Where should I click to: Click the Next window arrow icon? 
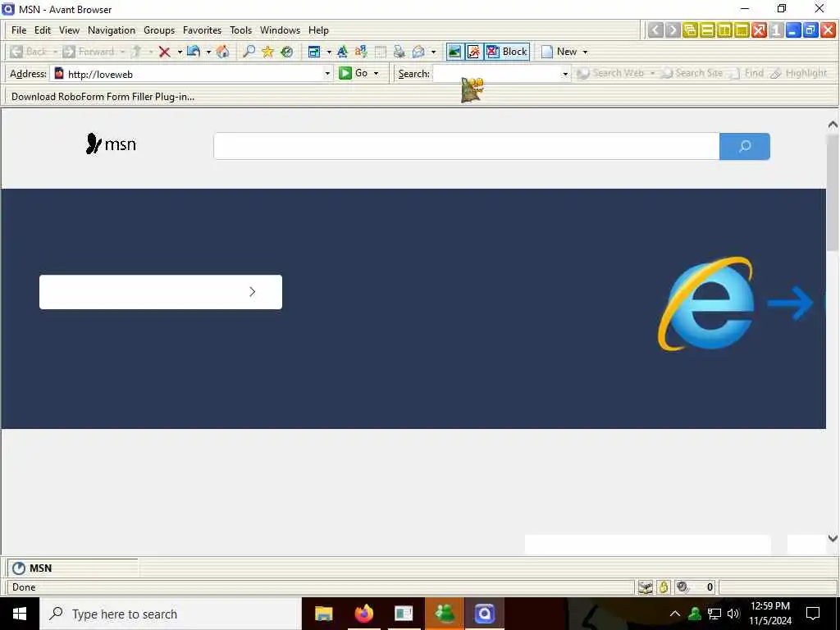(x=673, y=30)
